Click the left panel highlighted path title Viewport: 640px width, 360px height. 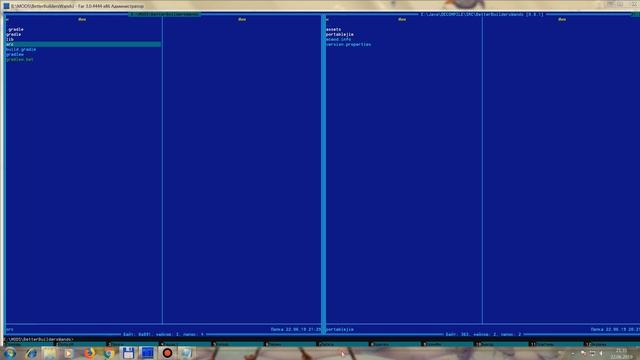pyautogui.click(x=164, y=14)
